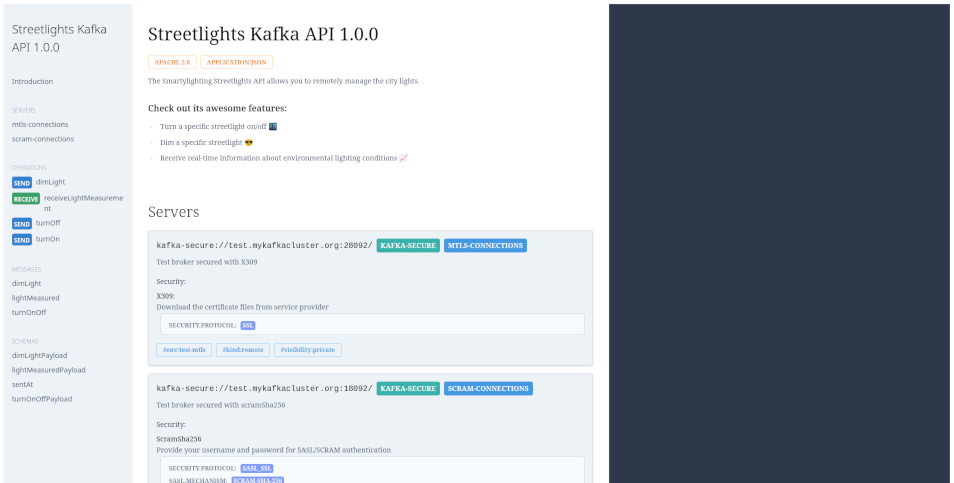
Task: Click the SEND badge beside turnOn
Action: (x=22, y=240)
